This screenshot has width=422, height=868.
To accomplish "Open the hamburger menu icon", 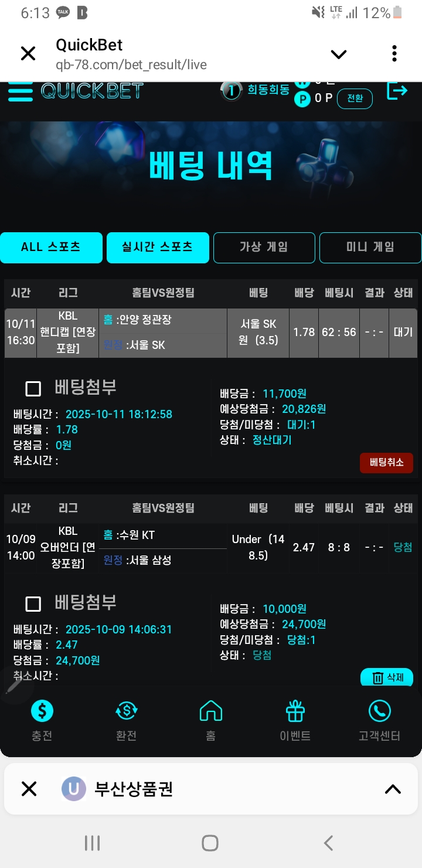I will click(x=20, y=92).
